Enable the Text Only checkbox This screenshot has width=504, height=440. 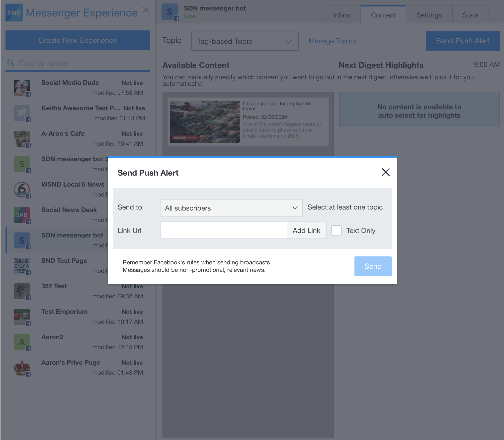click(x=336, y=230)
